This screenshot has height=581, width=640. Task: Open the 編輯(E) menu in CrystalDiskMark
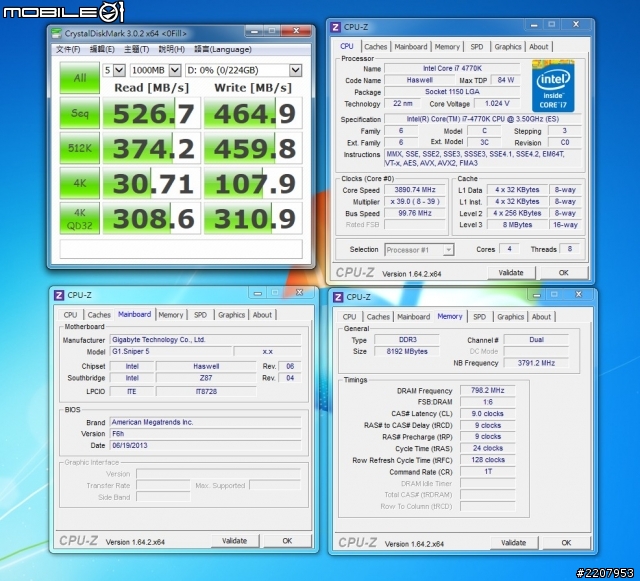tap(102, 49)
